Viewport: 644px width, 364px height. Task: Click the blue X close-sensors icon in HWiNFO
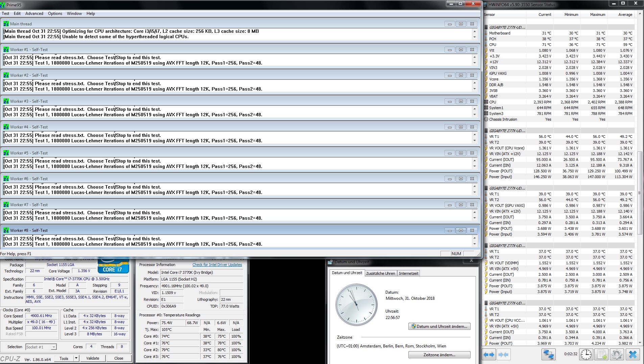pyautogui.click(x=633, y=355)
